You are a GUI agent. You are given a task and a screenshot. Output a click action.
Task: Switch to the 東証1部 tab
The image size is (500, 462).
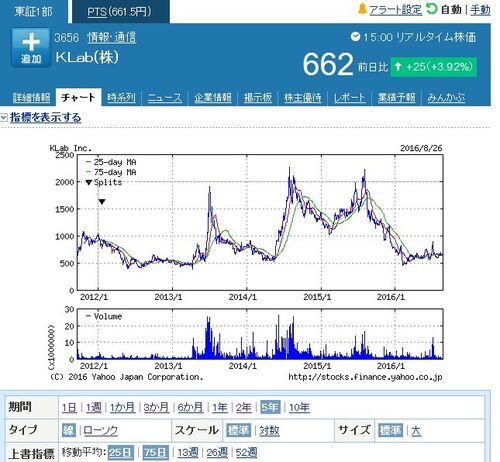click(33, 11)
